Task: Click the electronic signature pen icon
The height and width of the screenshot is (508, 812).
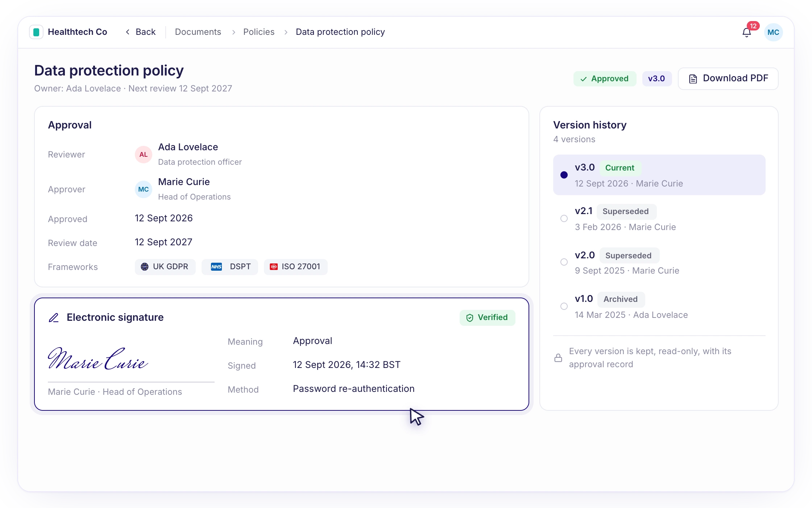Action: coord(54,318)
